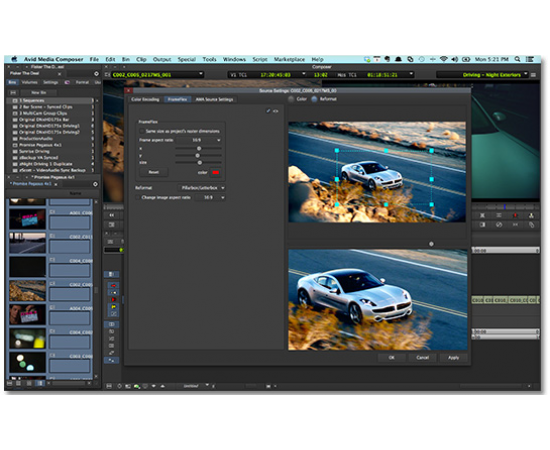550x450 pixels.
Task: Click the X position slider handle
Action: point(199,149)
